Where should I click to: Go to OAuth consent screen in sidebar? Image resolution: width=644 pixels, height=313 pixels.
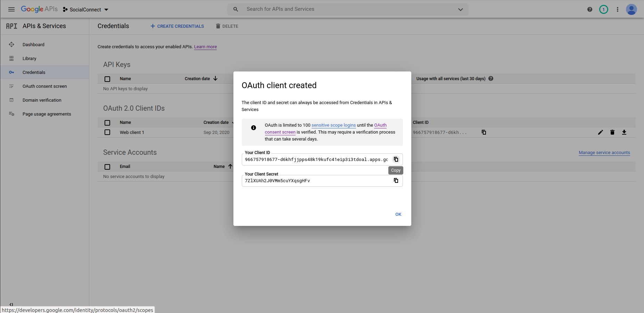click(x=44, y=86)
